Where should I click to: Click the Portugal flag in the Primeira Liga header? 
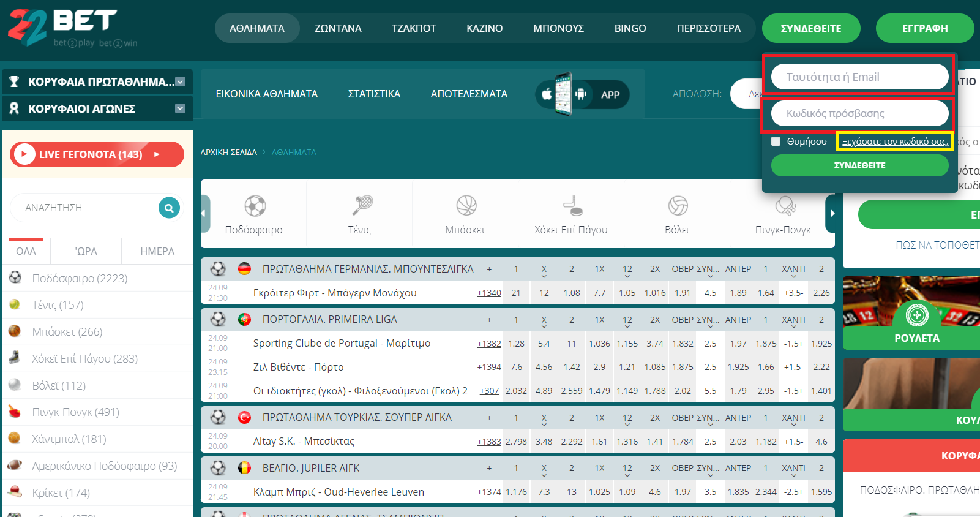coord(244,319)
